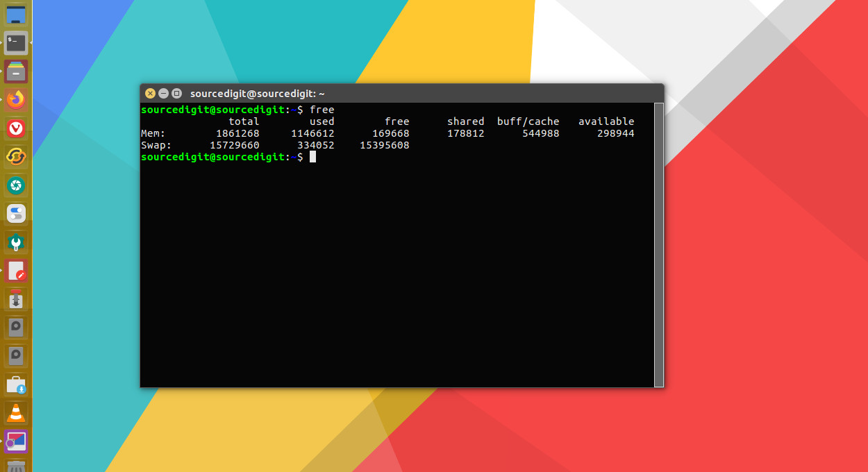
Task: Launch the teal wrench tools app
Action: pos(15,242)
